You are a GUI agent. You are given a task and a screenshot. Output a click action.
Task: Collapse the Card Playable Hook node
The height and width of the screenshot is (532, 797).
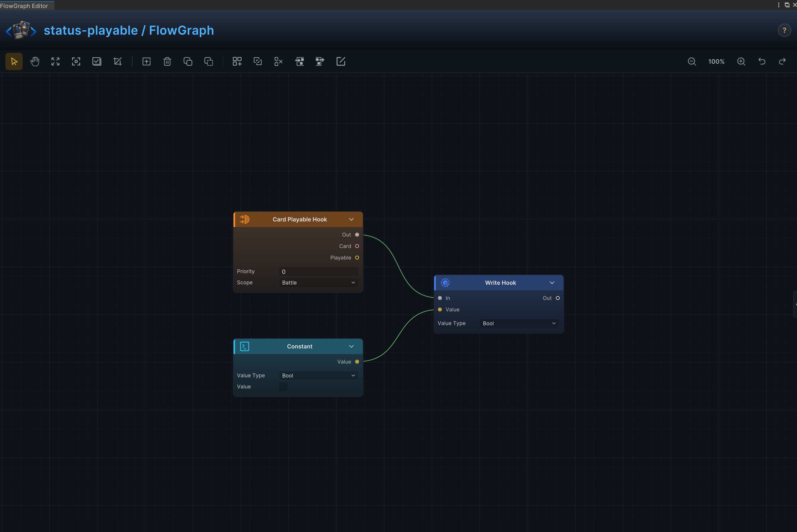point(351,220)
